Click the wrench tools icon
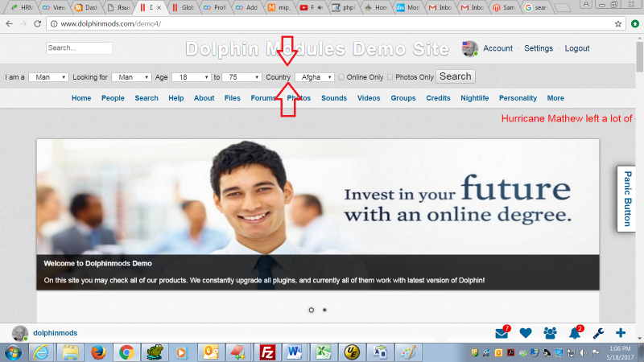This screenshot has height=362, width=644. pos(598,333)
